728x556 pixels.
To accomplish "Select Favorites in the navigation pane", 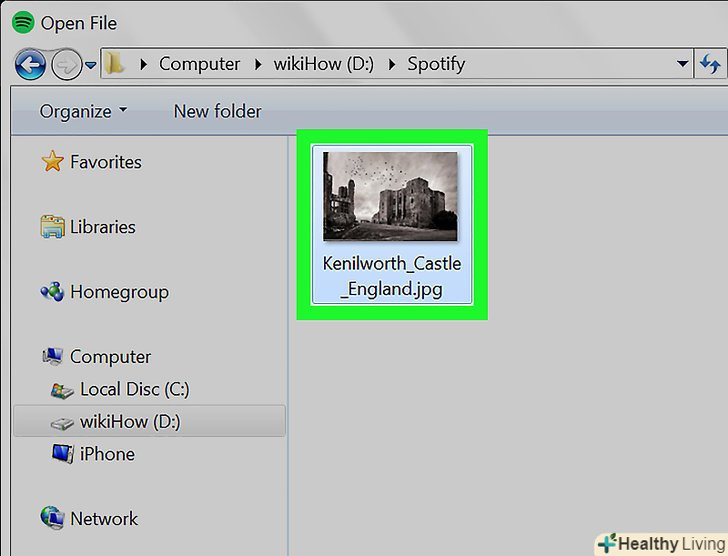I will [x=106, y=162].
